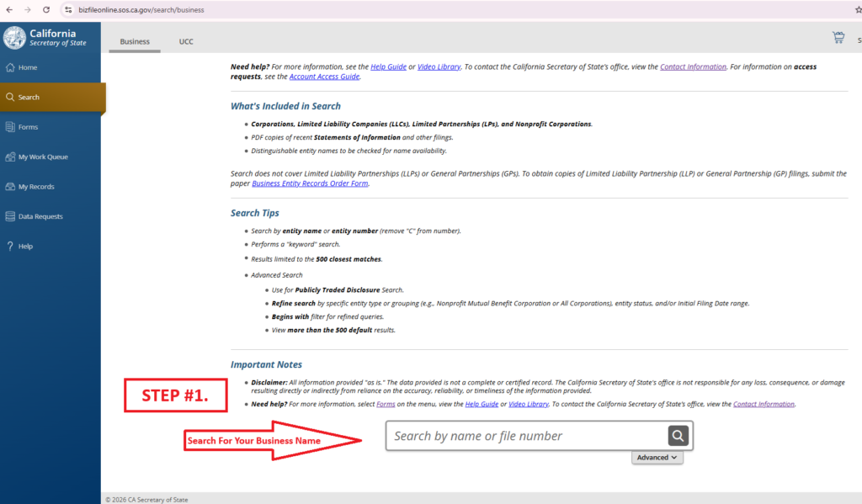This screenshot has width=862, height=504.
Task: Click the Data Requests database icon
Action: tap(10, 216)
